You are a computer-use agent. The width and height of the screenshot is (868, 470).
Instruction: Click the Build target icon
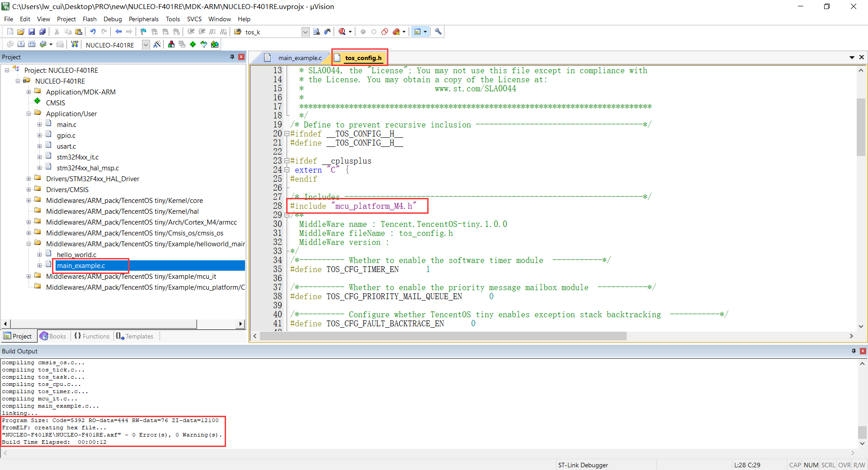coord(21,44)
